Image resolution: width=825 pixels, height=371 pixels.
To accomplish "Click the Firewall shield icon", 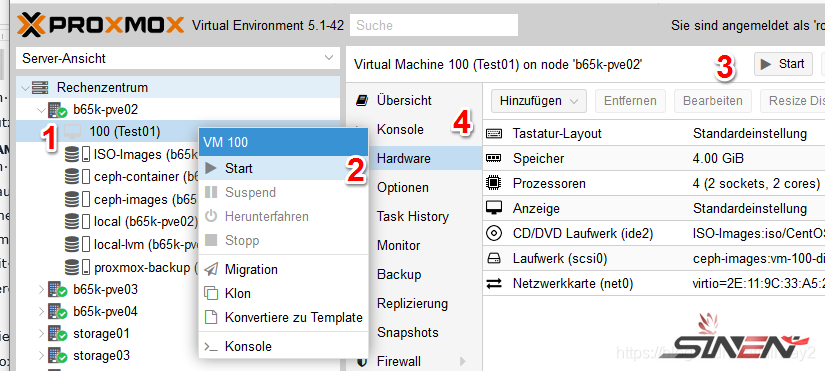I will click(362, 362).
